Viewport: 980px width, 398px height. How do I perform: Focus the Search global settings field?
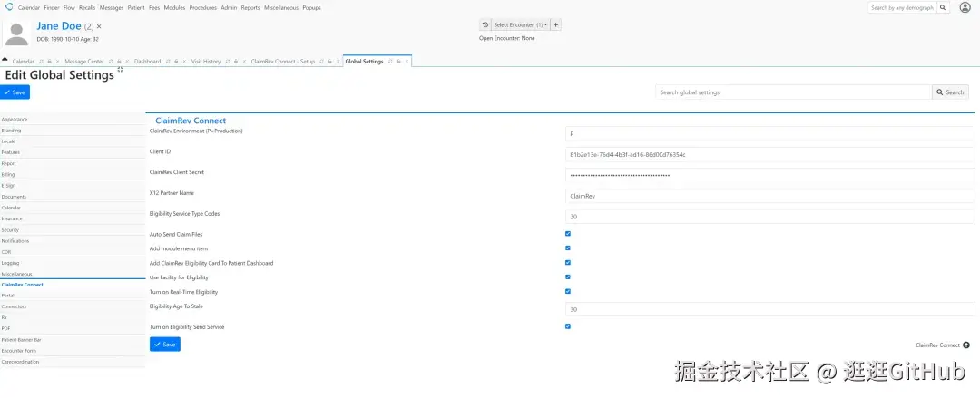[x=794, y=92]
